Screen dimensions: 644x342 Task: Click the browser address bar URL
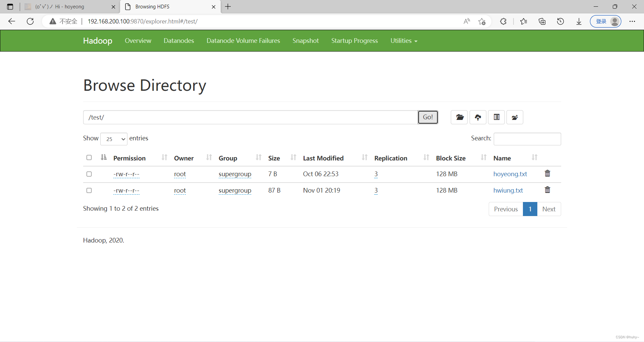point(143,21)
